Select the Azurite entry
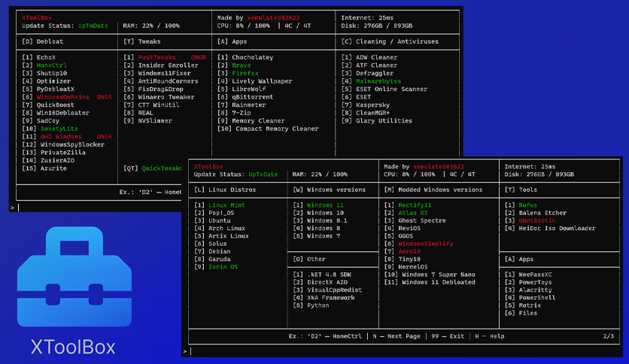629x364 pixels. pyautogui.click(x=44, y=168)
